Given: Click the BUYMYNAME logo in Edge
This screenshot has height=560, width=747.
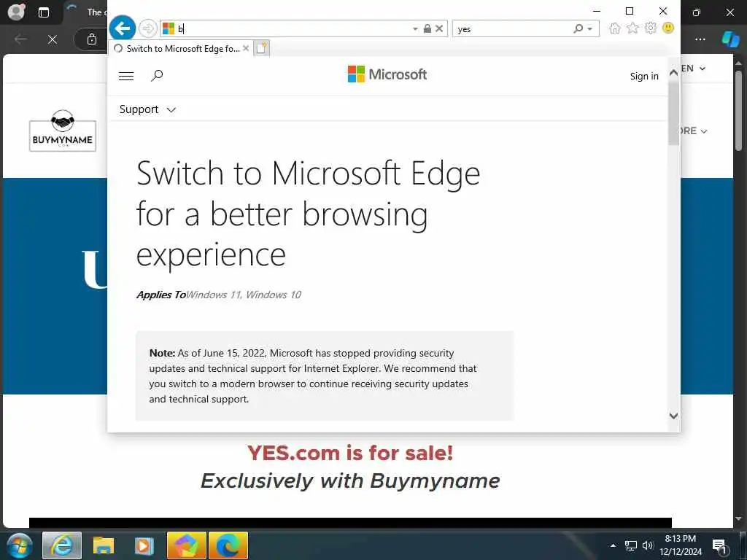Looking at the screenshot, I should (63, 131).
